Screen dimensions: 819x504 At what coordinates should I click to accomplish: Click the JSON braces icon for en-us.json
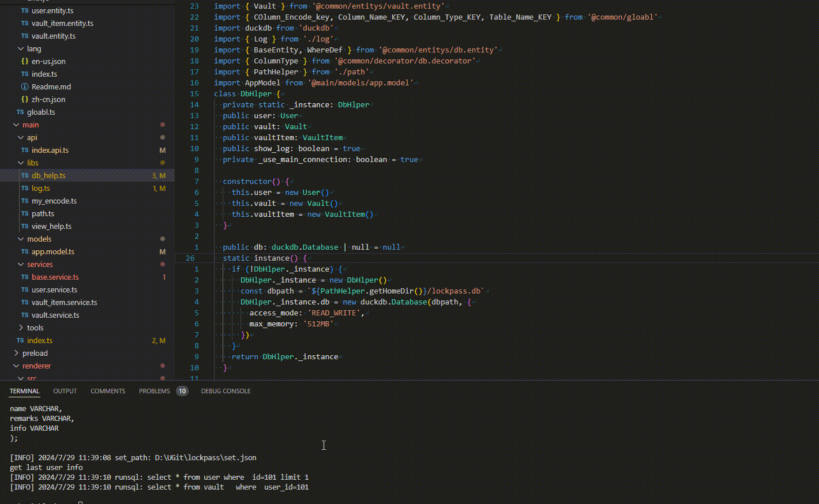click(25, 62)
